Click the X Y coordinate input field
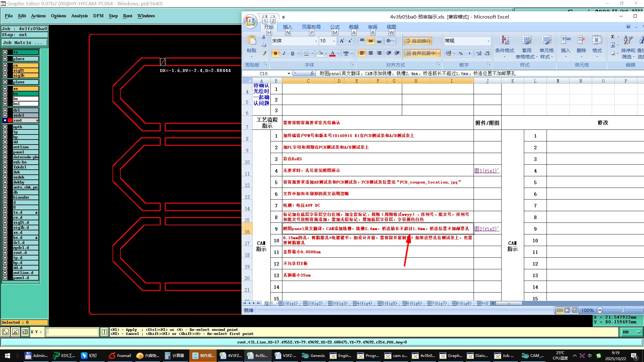644x362 pixels. tap(72, 332)
